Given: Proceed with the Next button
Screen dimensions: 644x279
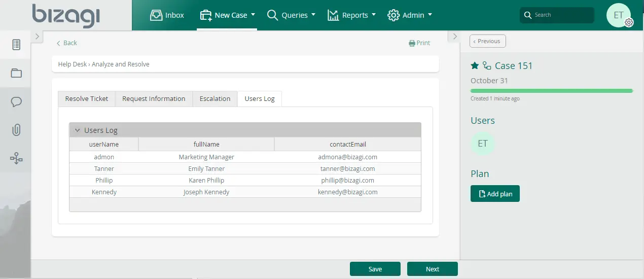Looking at the screenshot, I should coord(433,269).
